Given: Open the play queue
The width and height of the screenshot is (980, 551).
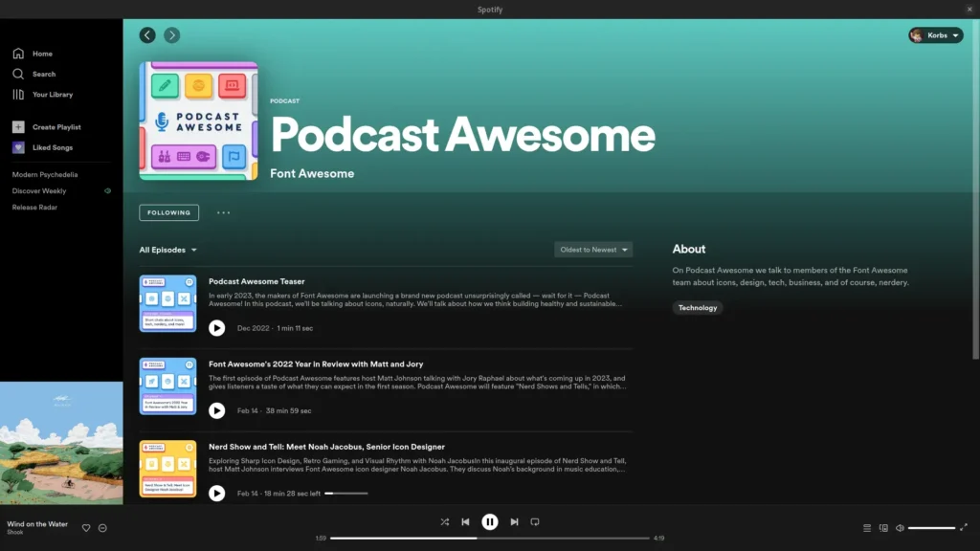Looking at the screenshot, I should coord(865,527).
